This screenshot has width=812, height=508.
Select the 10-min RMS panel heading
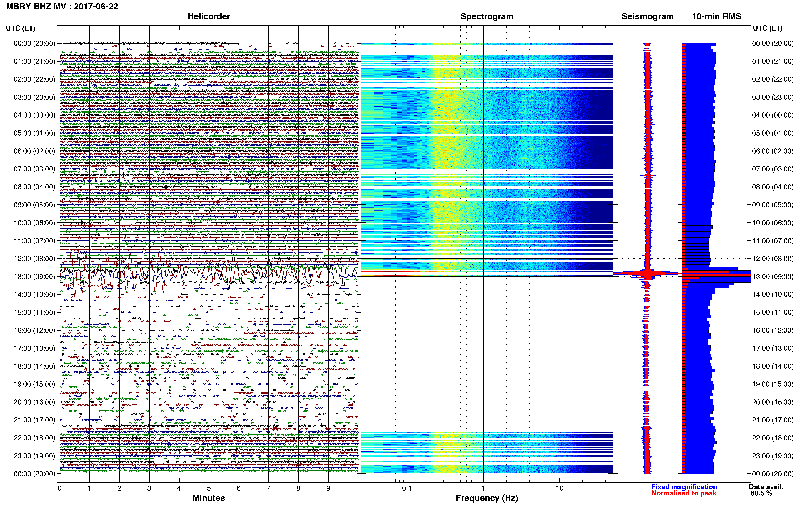click(717, 16)
